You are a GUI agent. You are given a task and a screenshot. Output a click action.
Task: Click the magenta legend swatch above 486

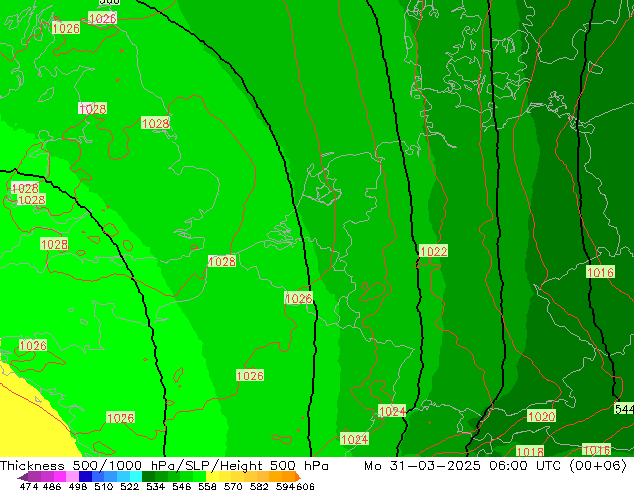(59, 476)
